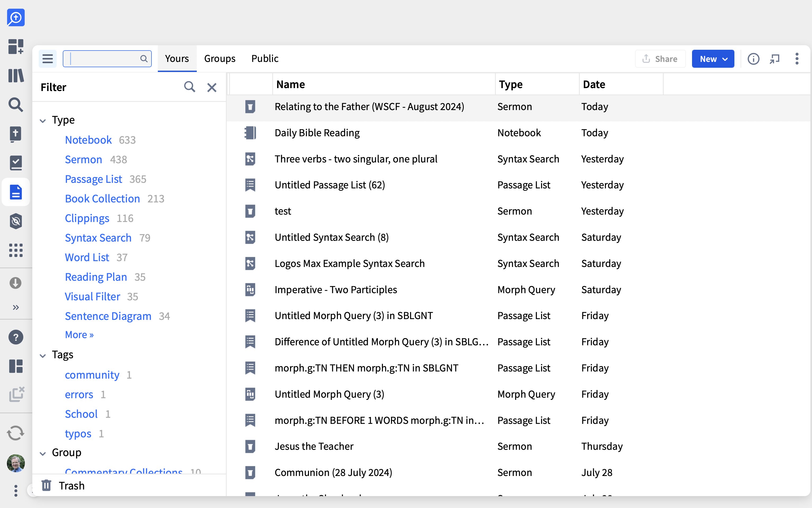The image size is (812, 508).
Task: Open the Library books icon
Action: [x=16, y=76]
